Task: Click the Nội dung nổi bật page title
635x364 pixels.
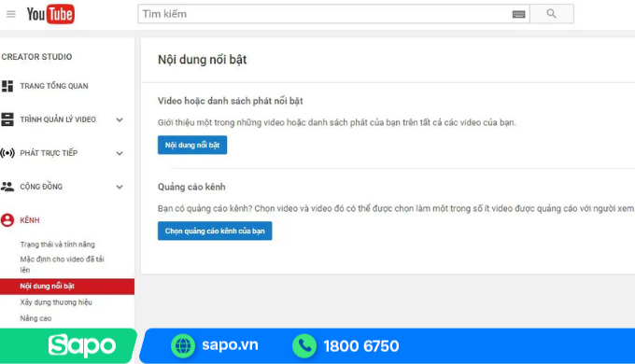Action: point(202,60)
